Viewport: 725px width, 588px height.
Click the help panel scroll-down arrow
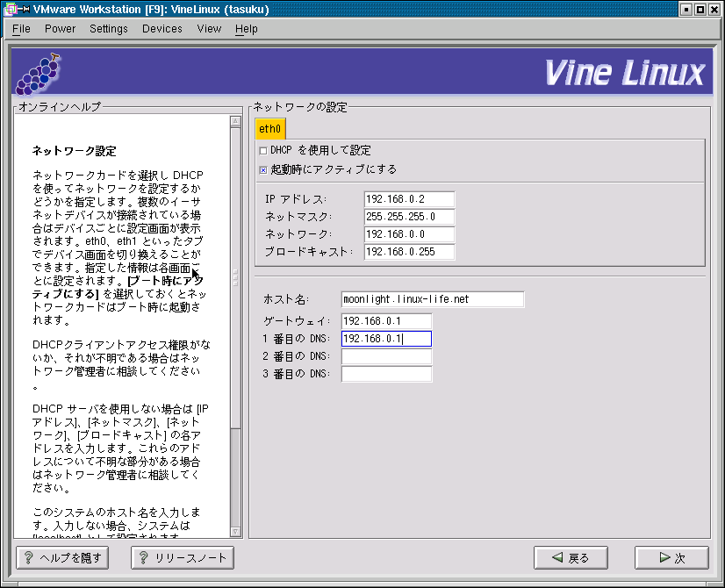pyautogui.click(x=235, y=531)
